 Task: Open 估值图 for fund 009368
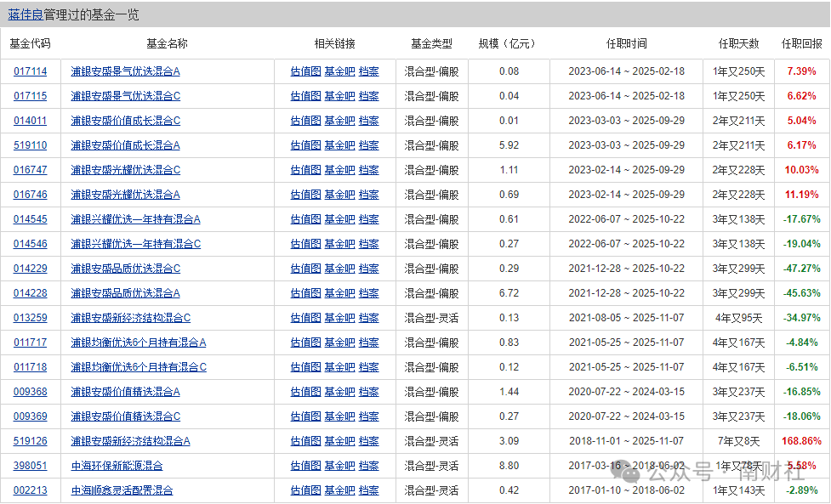click(x=305, y=392)
